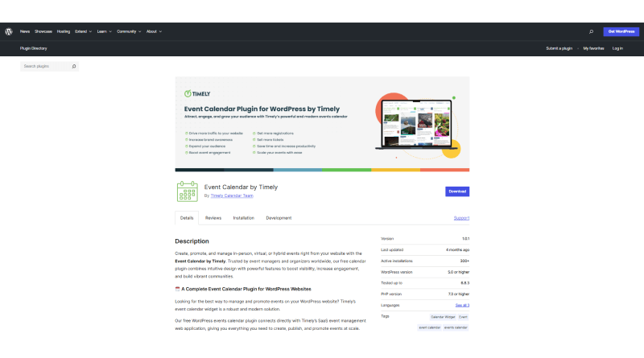This screenshot has width=644, height=358.
Task: Click the Support link
Action: 461,218
